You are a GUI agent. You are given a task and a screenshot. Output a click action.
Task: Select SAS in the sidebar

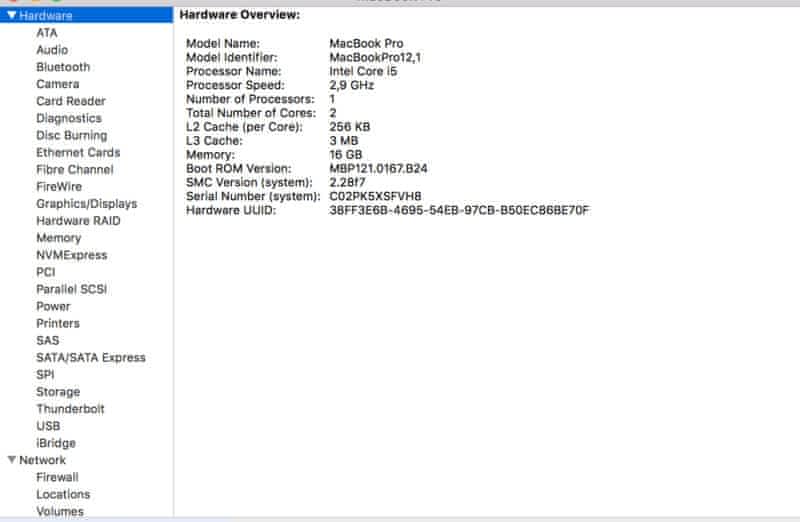click(48, 340)
